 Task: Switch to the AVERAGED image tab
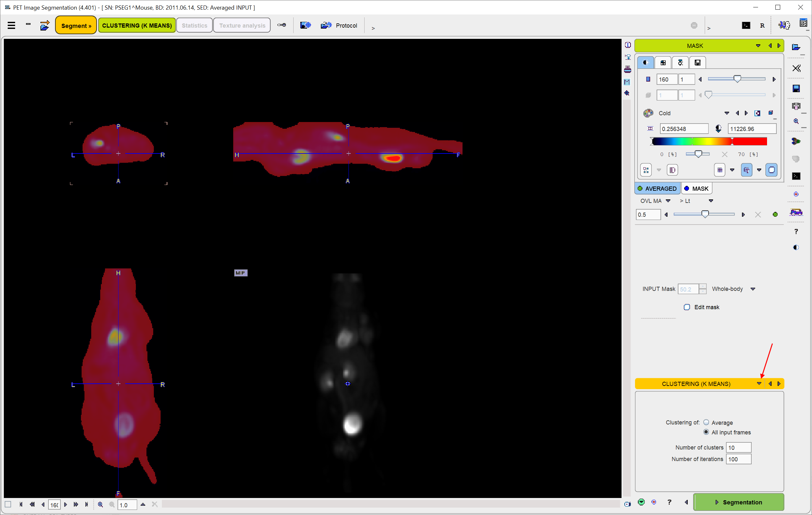point(657,188)
